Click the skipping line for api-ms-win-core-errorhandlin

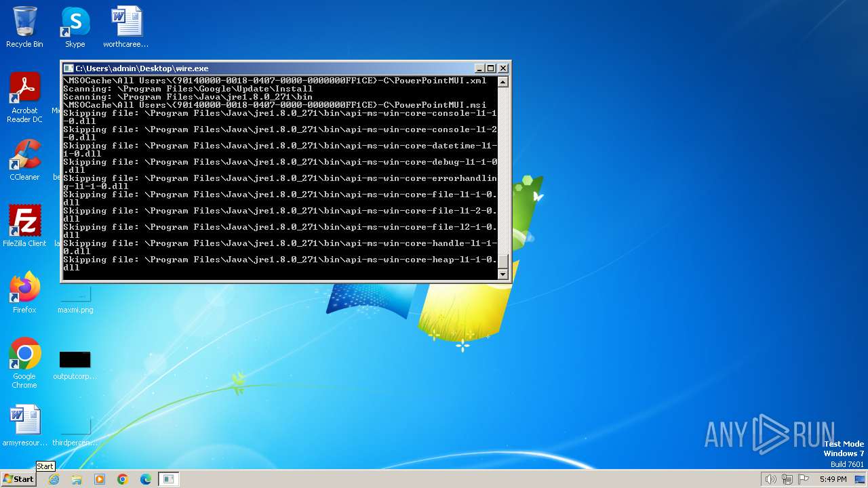tap(280, 182)
